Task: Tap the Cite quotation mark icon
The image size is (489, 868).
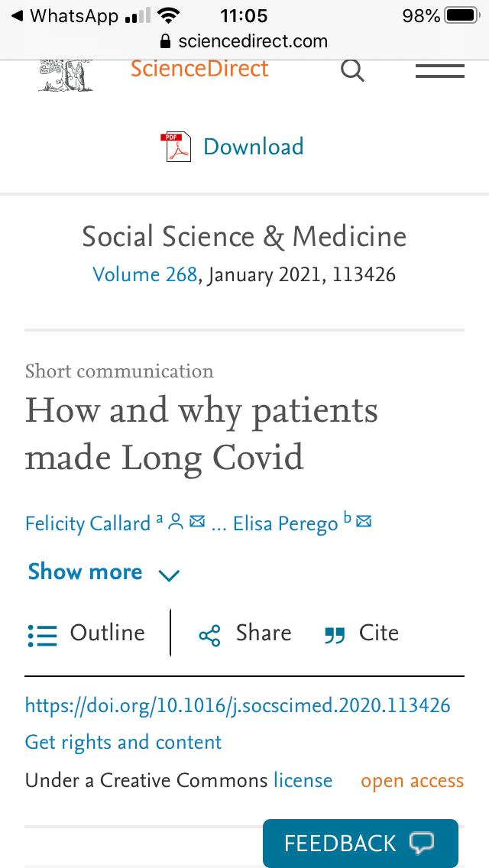Action: coord(335,636)
